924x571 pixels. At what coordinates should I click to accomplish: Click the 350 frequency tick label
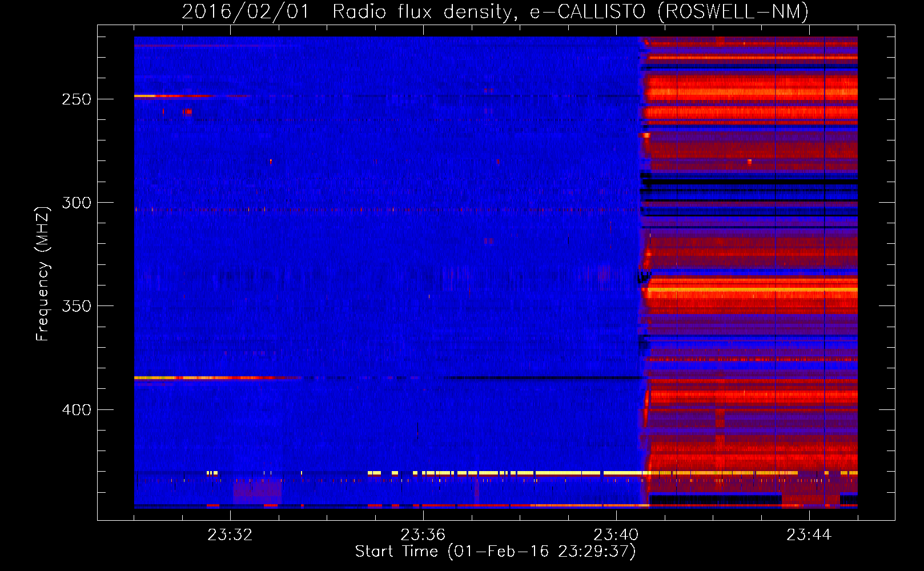(x=77, y=306)
